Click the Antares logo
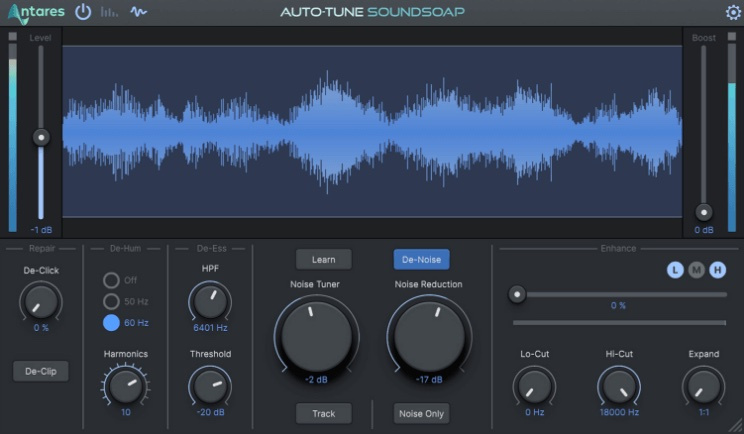Screen dimensions: 744x434 [36, 13]
